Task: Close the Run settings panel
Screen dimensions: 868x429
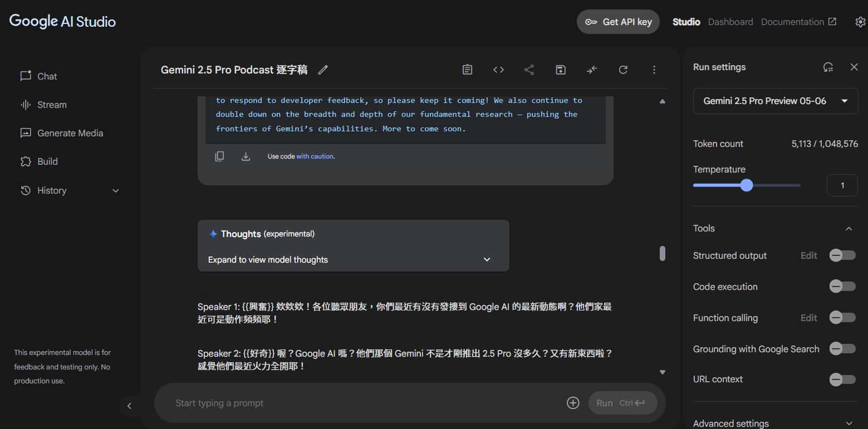Action: [854, 67]
